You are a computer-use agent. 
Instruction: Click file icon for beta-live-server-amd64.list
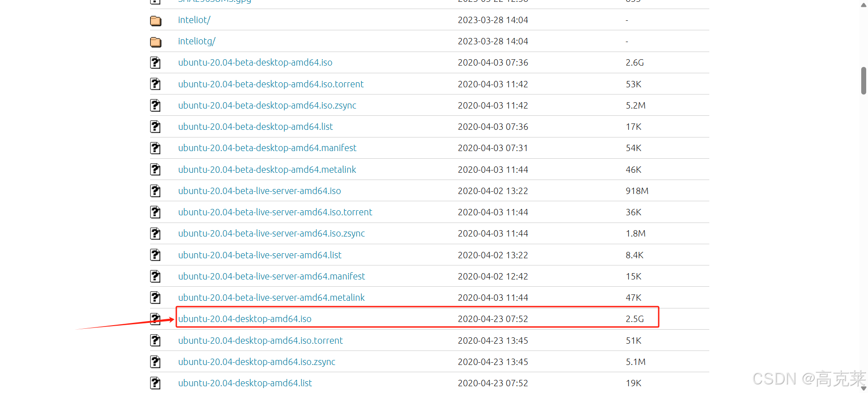pyautogui.click(x=156, y=255)
